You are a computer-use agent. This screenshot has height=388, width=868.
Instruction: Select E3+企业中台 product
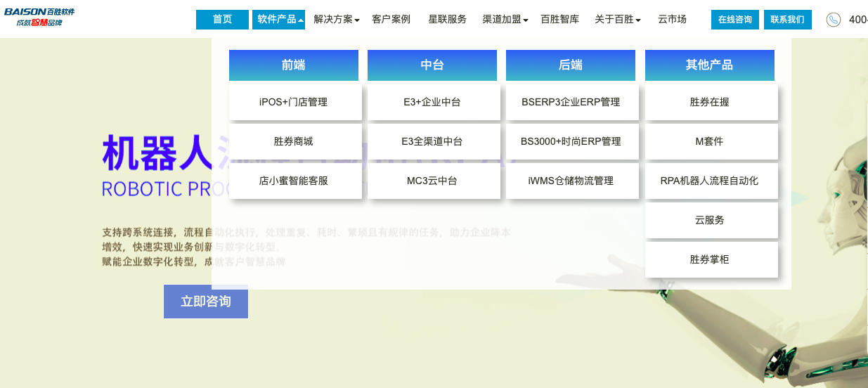434,103
